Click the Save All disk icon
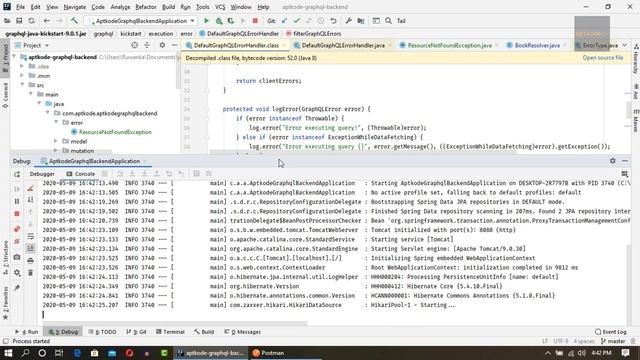This screenshot has width=640, height=360. point(19,21)
